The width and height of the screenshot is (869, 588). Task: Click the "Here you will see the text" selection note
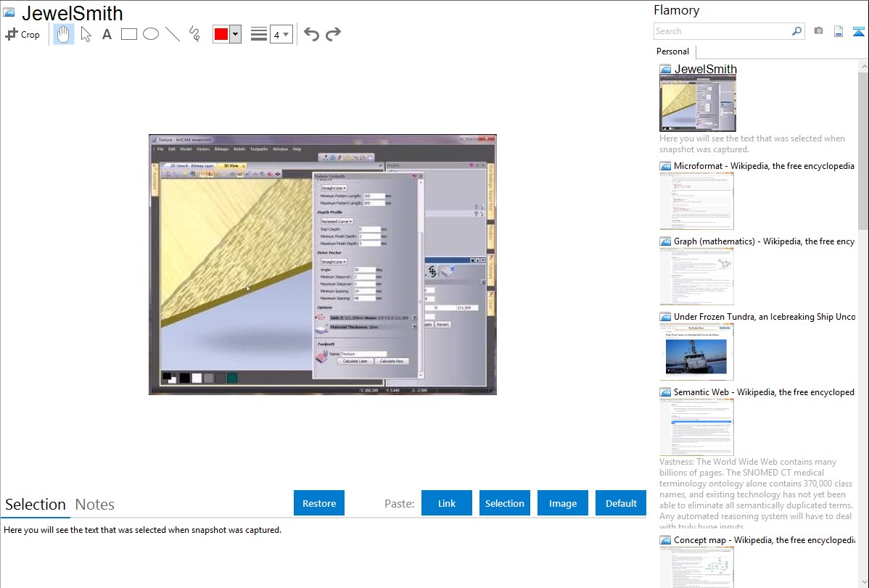pyautogui.click(x=142, y=530)
